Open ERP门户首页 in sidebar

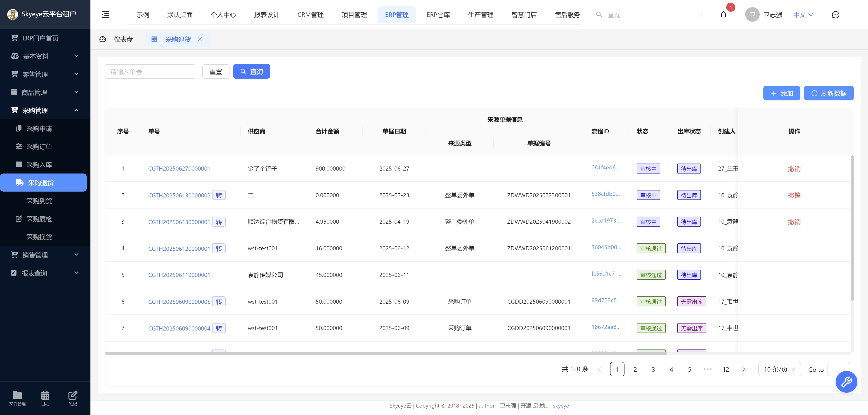pos(45,38)
